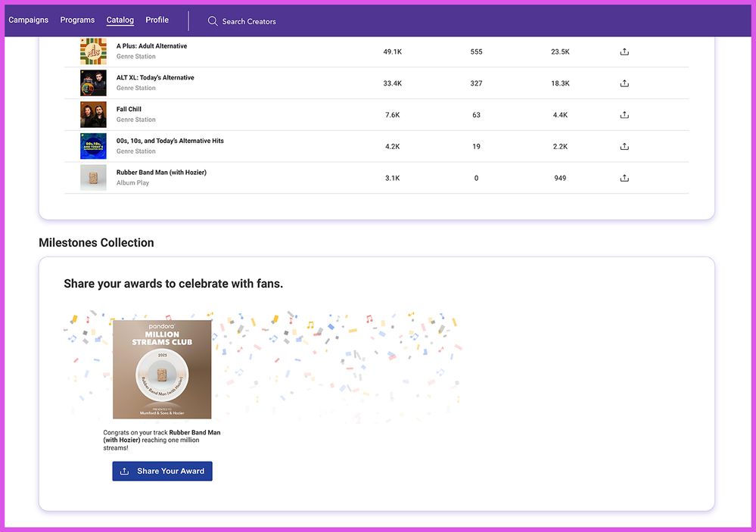Click share icon for Rubber Band Man album play
756x532 pixels.
click(624, 178)
